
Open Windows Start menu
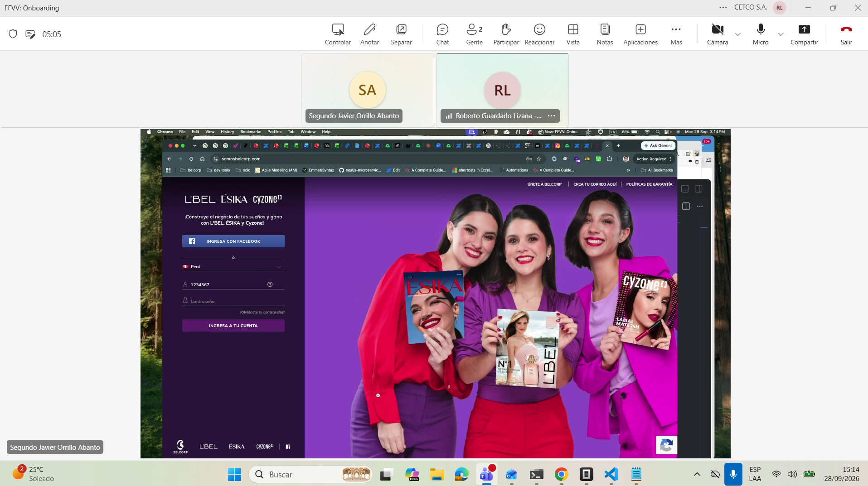(234, 474)
